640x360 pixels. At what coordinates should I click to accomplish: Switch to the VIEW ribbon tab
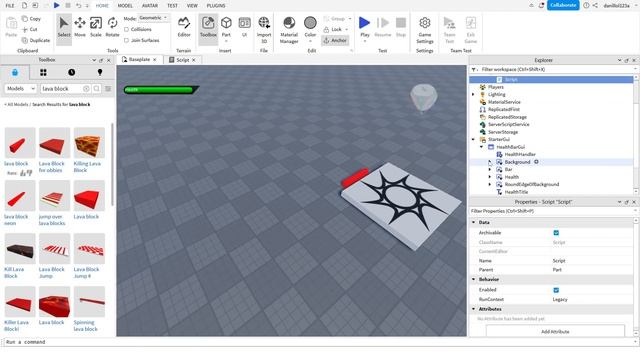click(192, 6)
